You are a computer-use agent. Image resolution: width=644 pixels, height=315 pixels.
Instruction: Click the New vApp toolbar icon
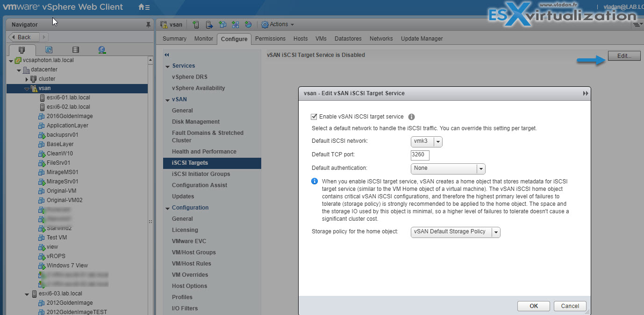pyautogui.click(x=236, y=24)
